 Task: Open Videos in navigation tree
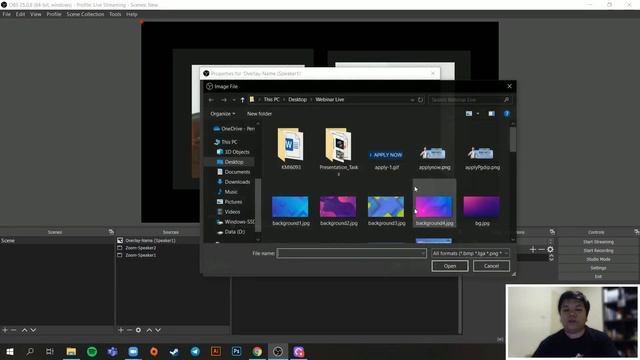pyautogui.click(x=229, y=212)
